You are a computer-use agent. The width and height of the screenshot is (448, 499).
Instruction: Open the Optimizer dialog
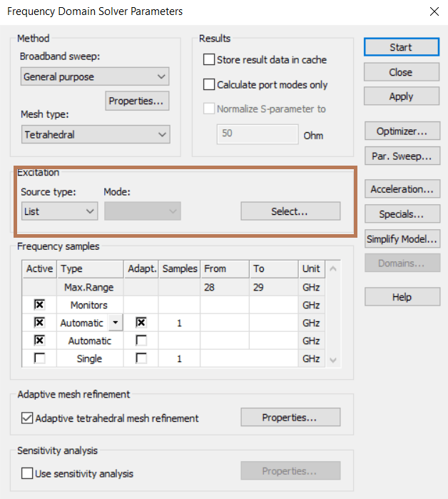(400, 131)
